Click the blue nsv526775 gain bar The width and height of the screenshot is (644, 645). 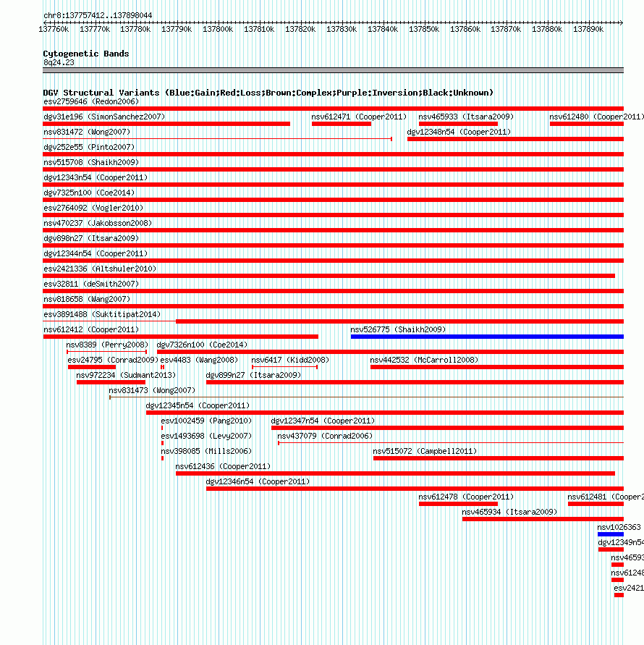click(487, 337)
